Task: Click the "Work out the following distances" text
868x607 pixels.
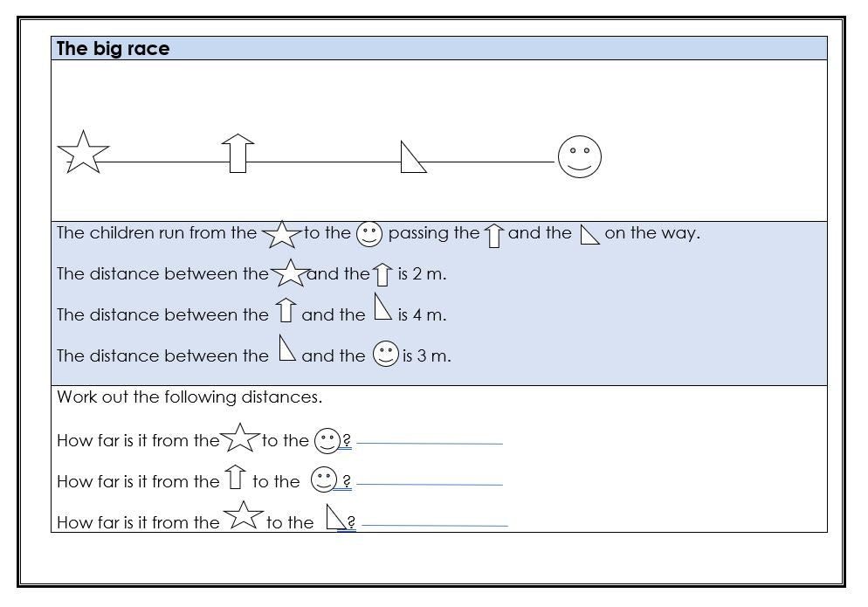Action: [189, 397]
